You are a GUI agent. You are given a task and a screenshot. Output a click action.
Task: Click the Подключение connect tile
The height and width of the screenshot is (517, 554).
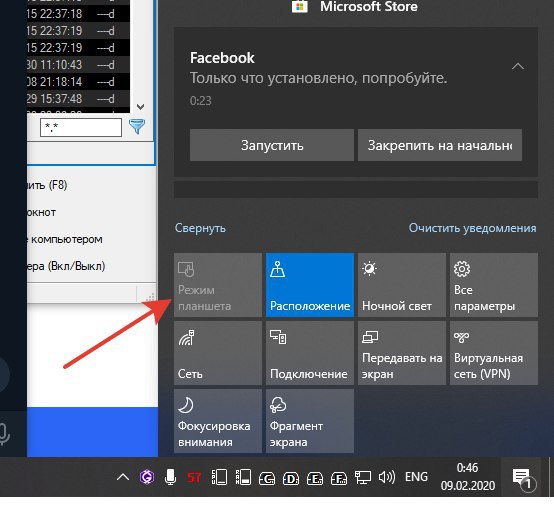point(310,353)
